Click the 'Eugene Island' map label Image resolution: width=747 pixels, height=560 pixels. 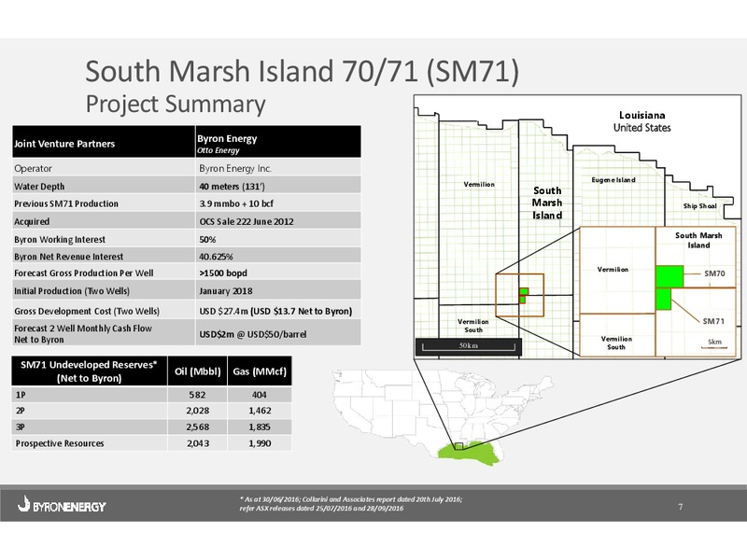pos(613,180)
